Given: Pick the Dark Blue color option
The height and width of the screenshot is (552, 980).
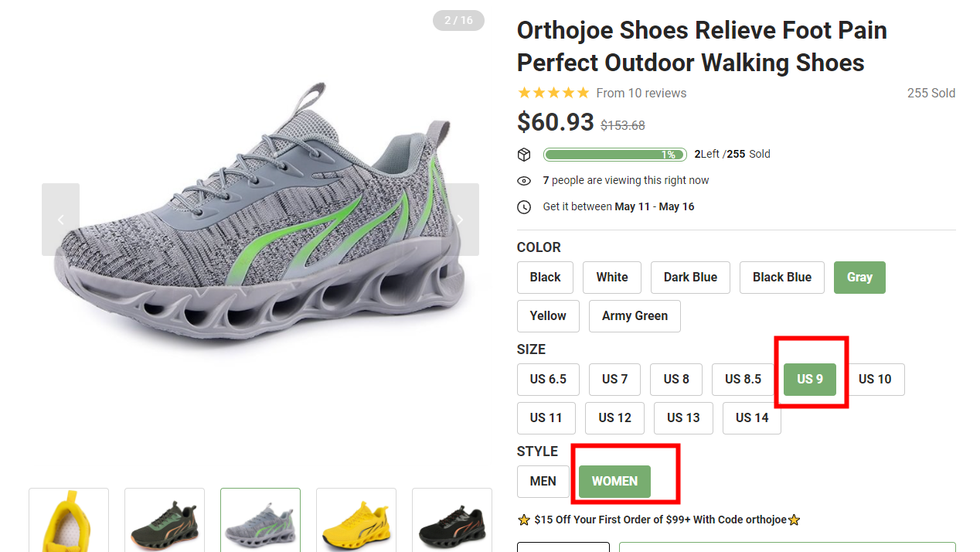Looking at the screenshot, I should click(690, 278).
